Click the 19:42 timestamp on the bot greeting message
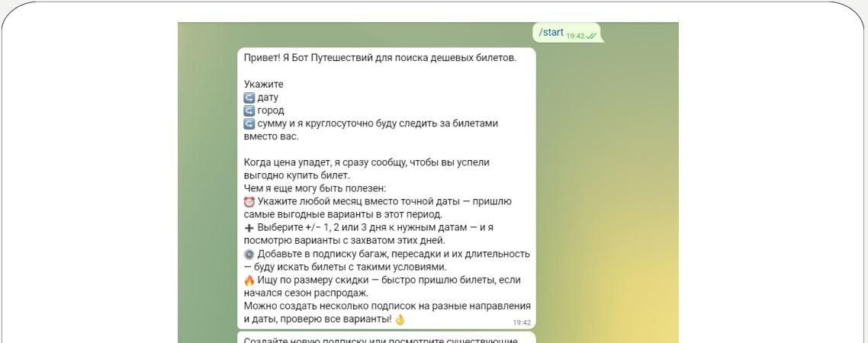 [522, 322]
